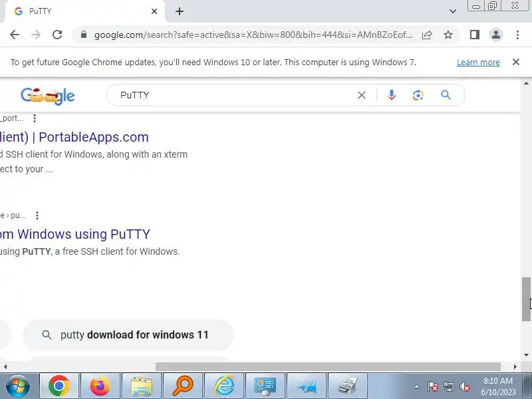Click the page scroll down arrow
This screenshot has width=532, height=399.
(x=526, y=355)
